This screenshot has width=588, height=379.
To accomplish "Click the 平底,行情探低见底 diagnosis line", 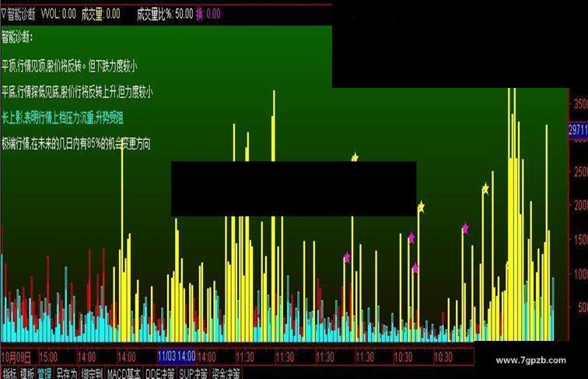I will (x=77, y=92).
